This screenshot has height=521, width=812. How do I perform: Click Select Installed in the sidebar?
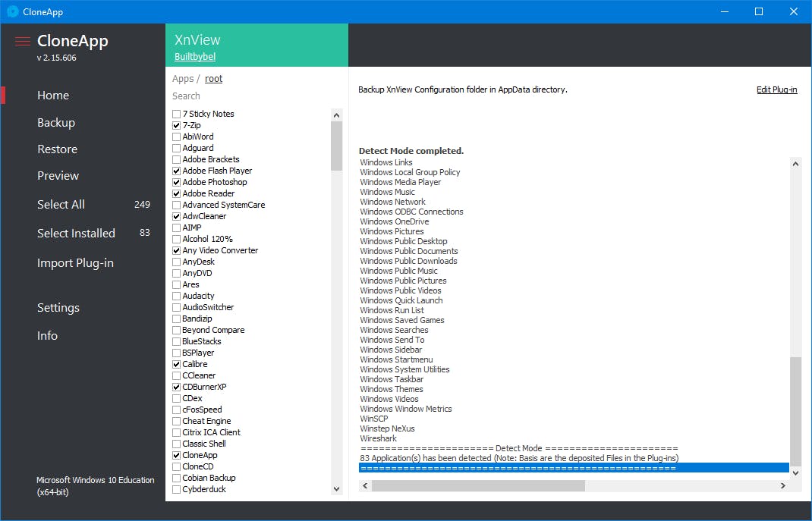pyautogui.click(x=76, y=234)
